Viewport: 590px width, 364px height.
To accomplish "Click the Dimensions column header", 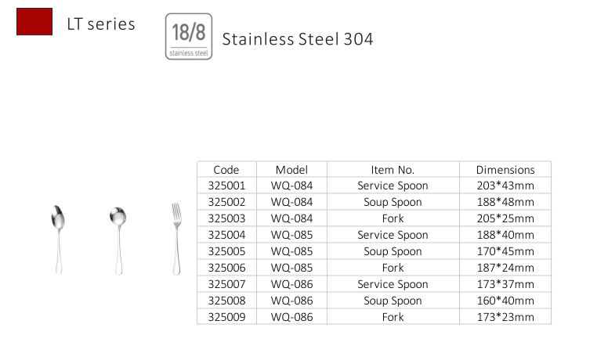I will (505, 170).
